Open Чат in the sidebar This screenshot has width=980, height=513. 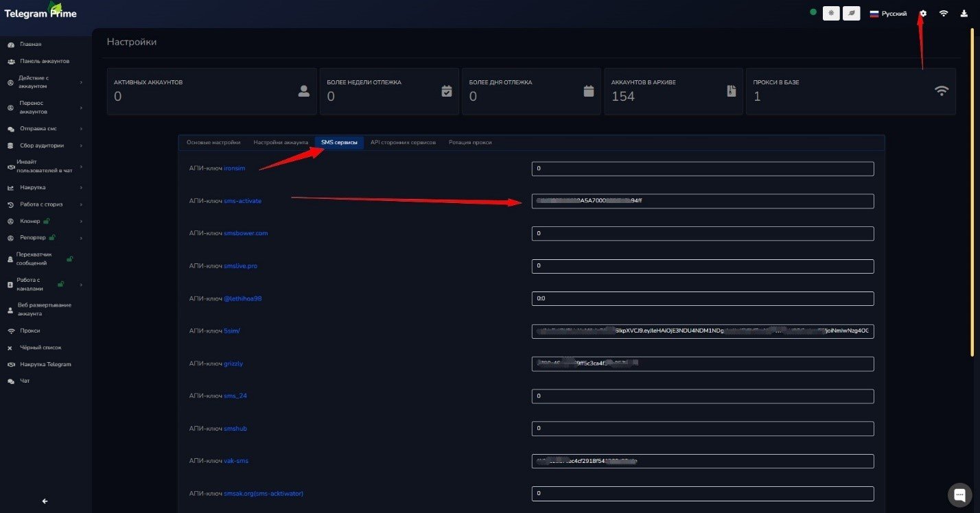(25, 381)
